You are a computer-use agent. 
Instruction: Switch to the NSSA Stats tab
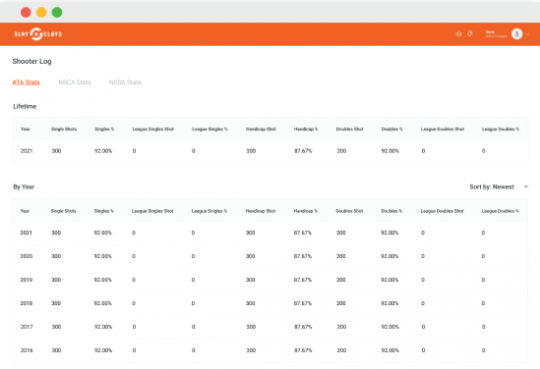(x=125, y=82)
